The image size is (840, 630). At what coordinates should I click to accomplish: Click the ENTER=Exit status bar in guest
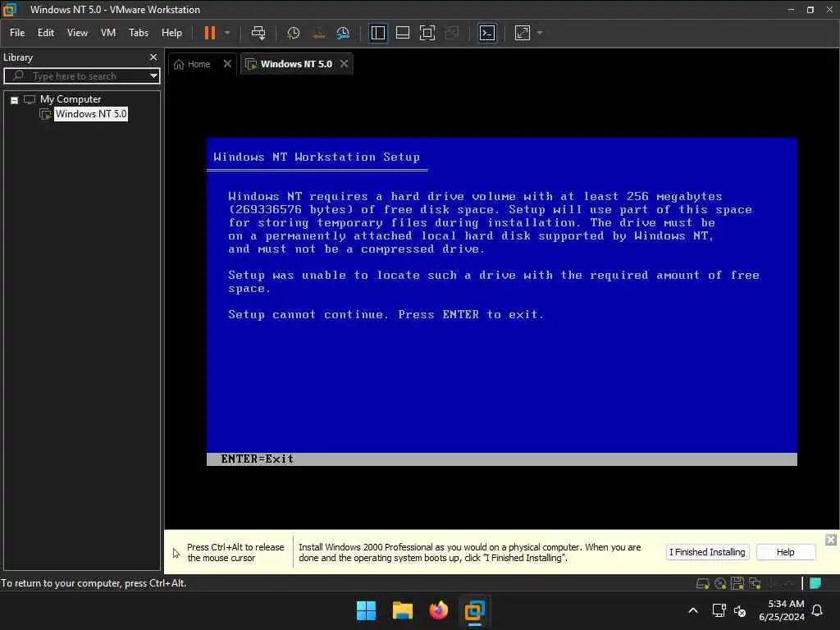pos(501,459)
